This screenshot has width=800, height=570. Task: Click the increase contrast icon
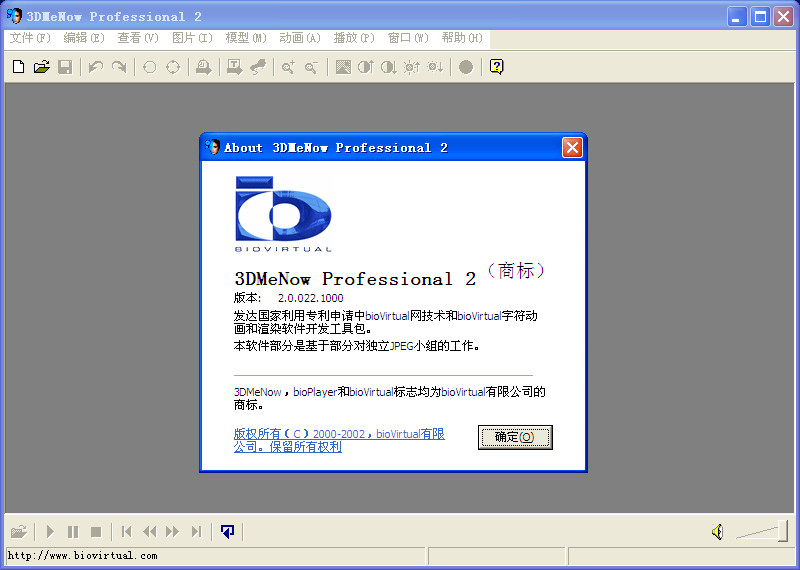pos(366,67)
